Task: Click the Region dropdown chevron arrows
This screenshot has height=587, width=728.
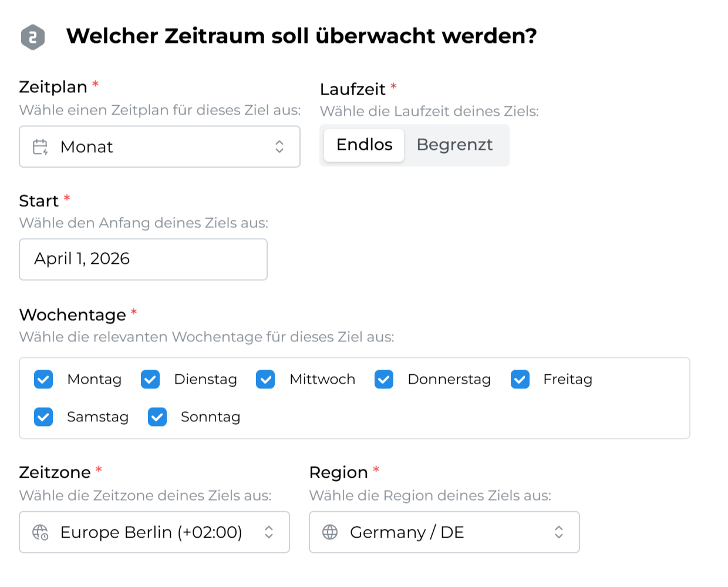Action: click(559, 532)
